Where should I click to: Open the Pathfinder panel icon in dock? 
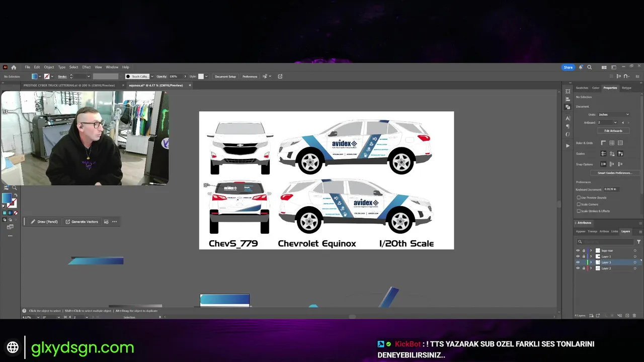pos(568,107)
